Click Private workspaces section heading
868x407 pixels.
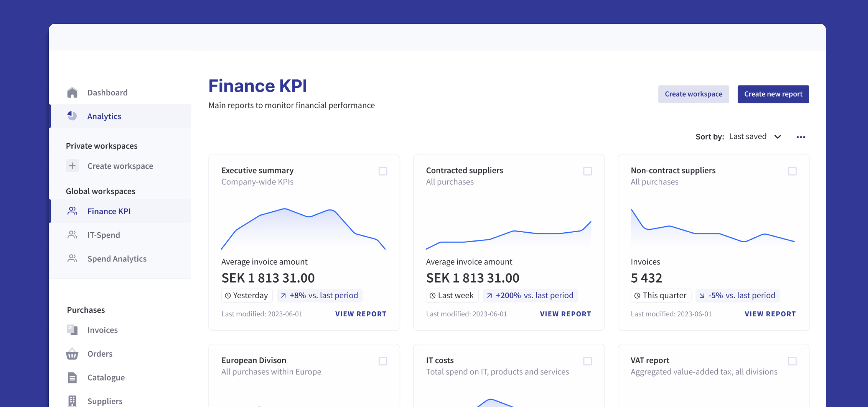(101, 146)
